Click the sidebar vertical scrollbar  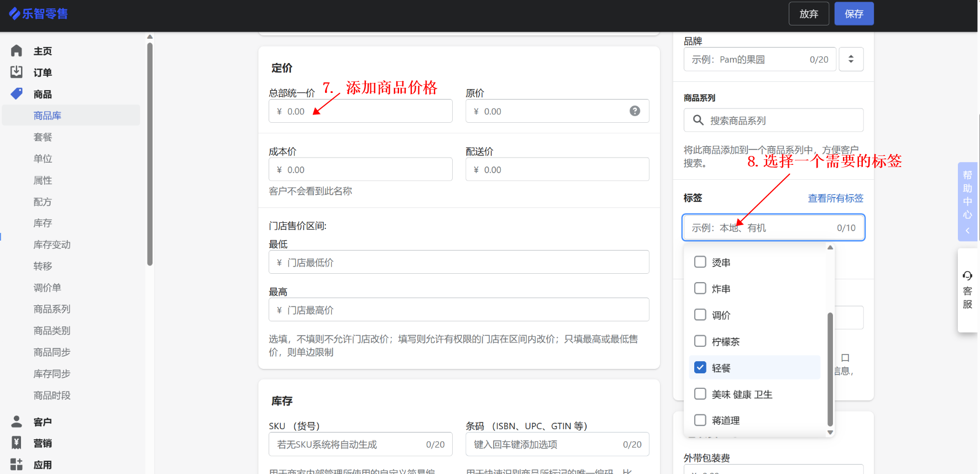[150, 155]
